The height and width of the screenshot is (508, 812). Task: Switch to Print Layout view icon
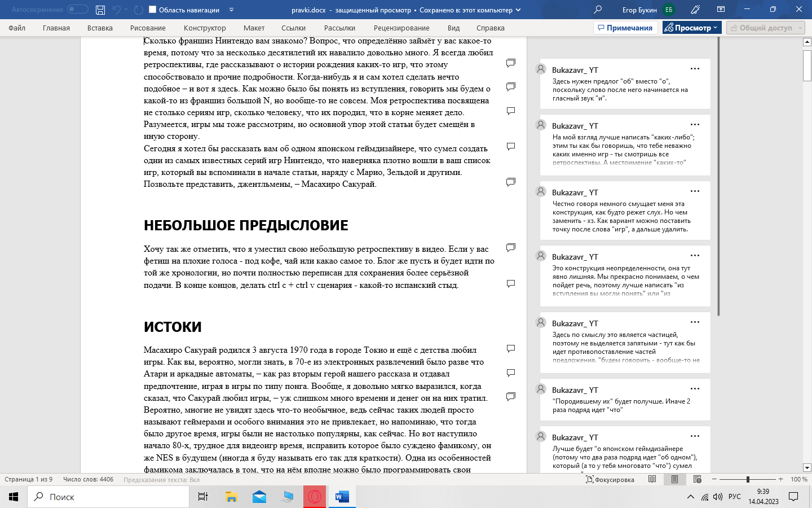[674, 479]
